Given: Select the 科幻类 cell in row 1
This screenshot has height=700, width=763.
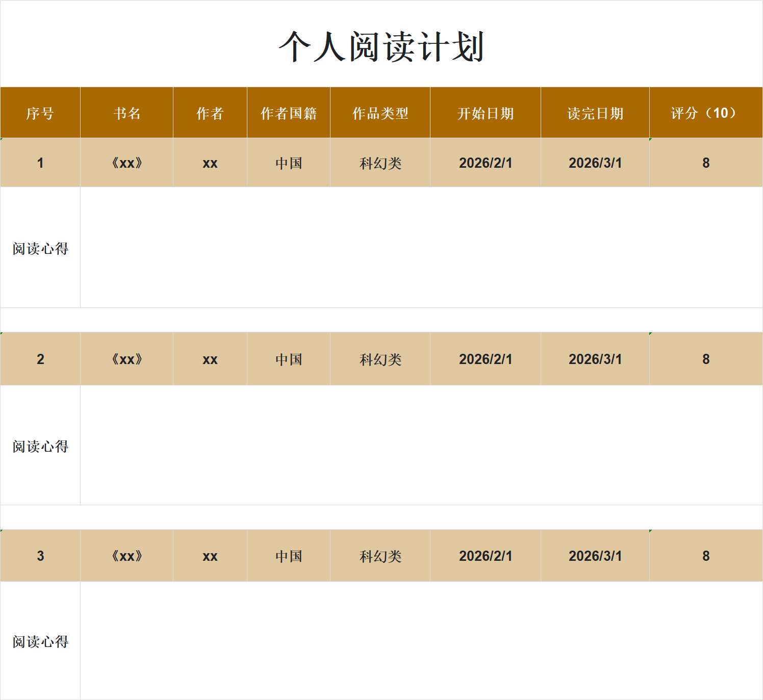Looking at the screenshot, I should pyautogui.click(x=380, y=162).
